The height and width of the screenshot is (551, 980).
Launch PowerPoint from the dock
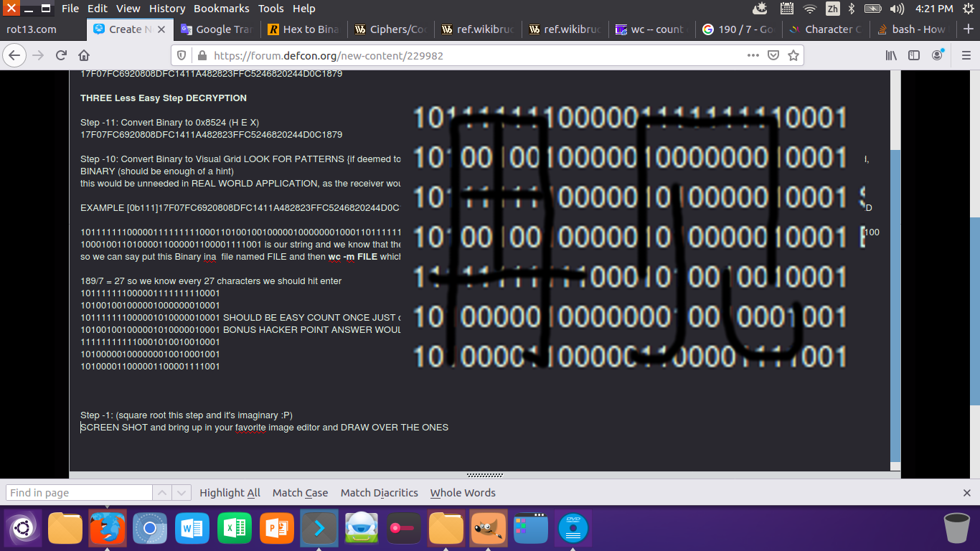pyautogui.click(x=277, y=529)
